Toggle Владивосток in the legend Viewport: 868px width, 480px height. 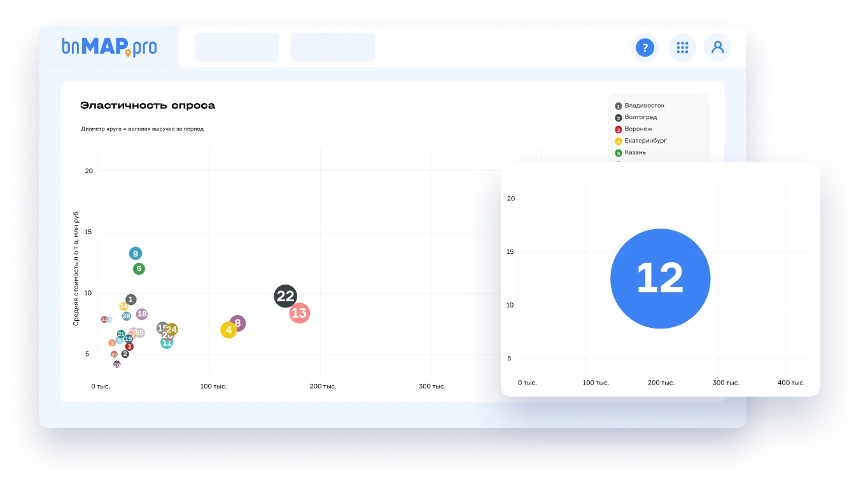(644, 106)
